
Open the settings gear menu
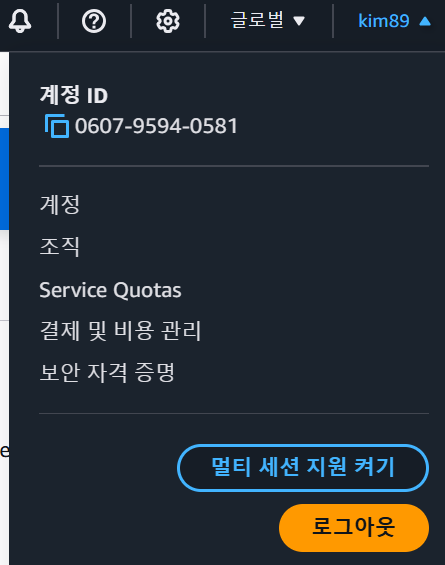click(x=168, y=21)
